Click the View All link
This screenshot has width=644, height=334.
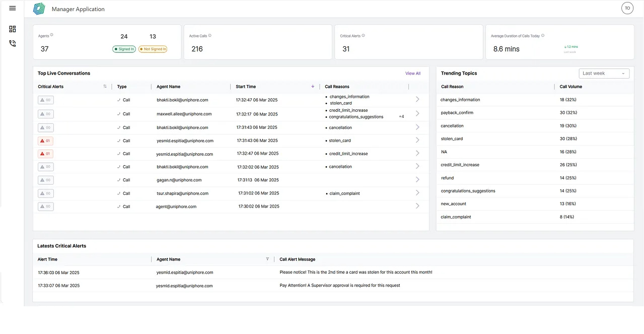point(412,74)
